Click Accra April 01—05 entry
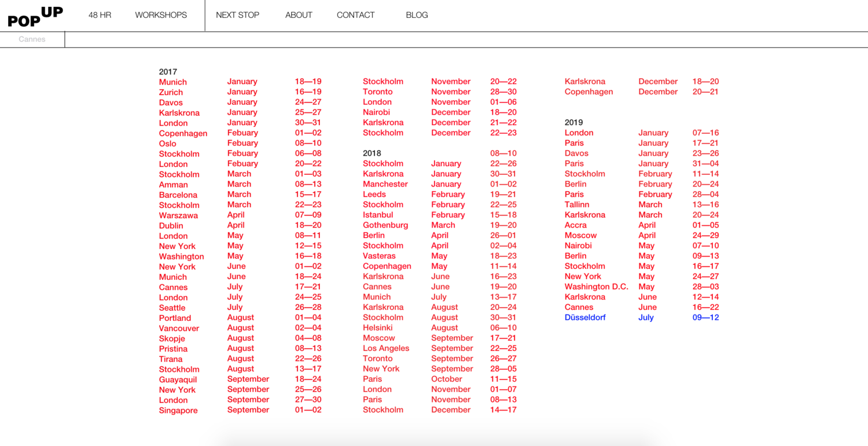Image resolution: width=868 pixels, height=446 pixels. tap(642, 225)
